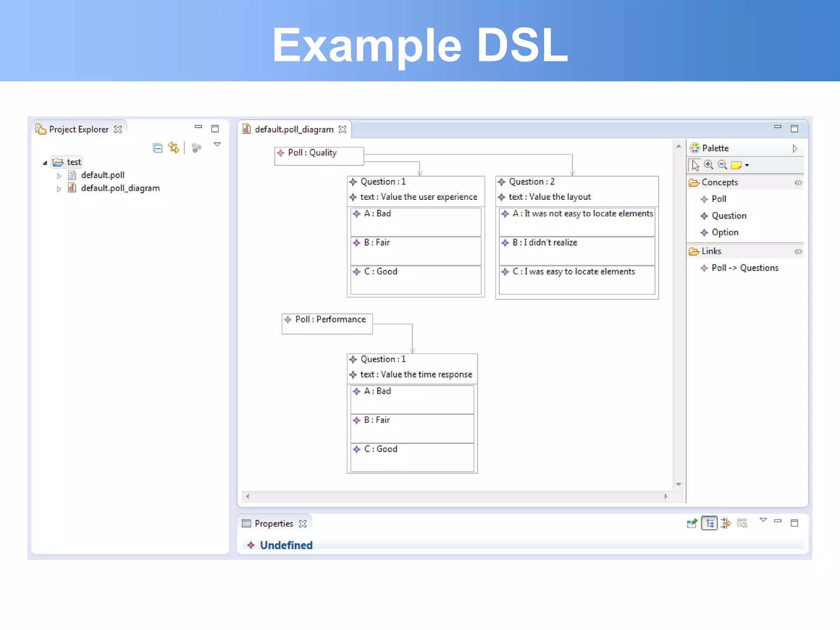Expand the default.poll file node
Screen dimensions: 840x630
[59, 176]
